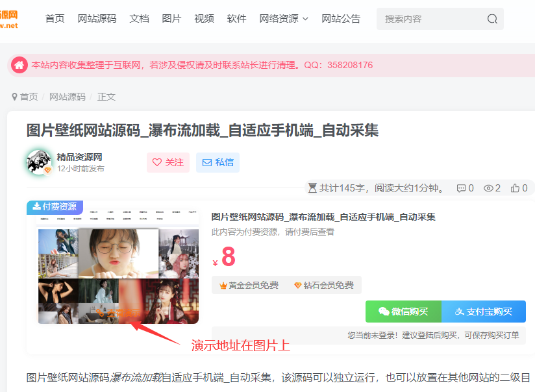This screenshot has height=392, width=535.
Task: Click the hourglass reading-time icon
Action: (312, 188)
